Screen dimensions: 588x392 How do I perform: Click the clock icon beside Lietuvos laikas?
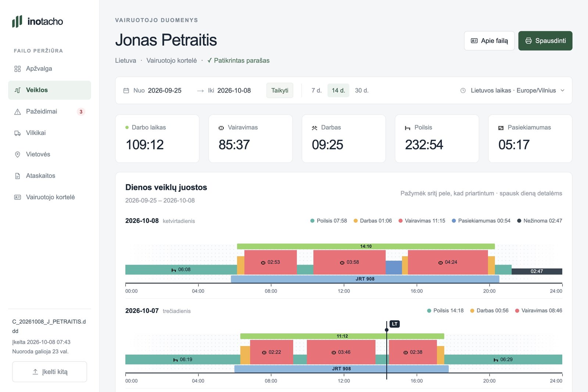click(463, 90)
